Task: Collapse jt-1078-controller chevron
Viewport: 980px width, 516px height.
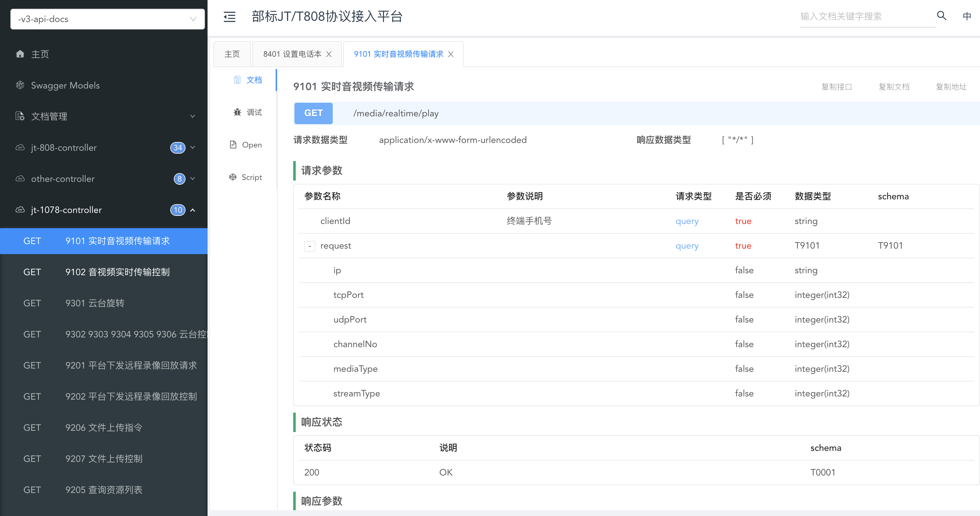Action: (193, 210)
